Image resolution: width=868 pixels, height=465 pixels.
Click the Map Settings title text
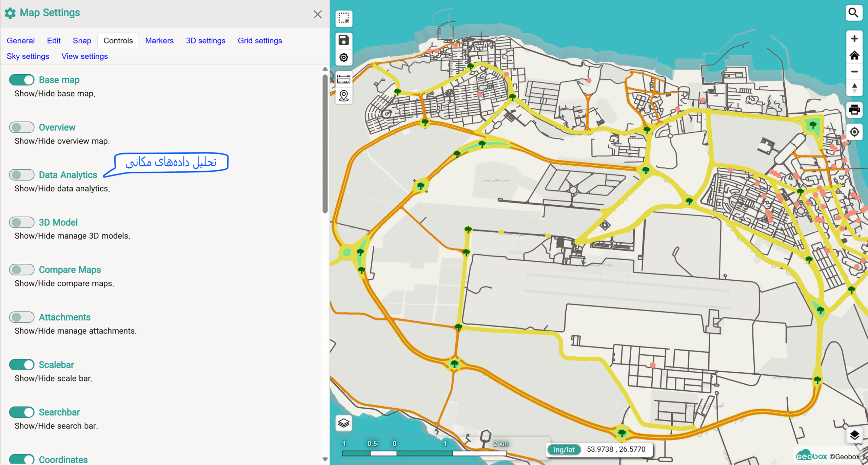tap(50, 13)
